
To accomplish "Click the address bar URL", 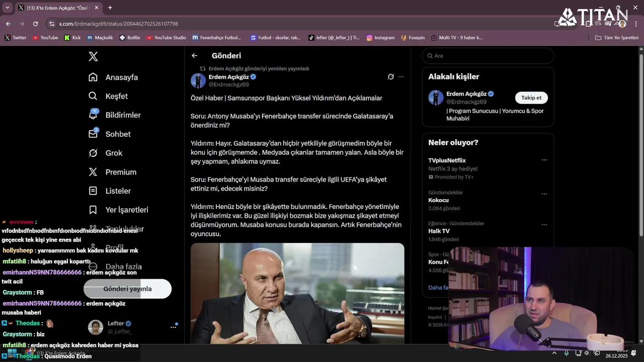I will pyautogui.click(x=118, y=24).
